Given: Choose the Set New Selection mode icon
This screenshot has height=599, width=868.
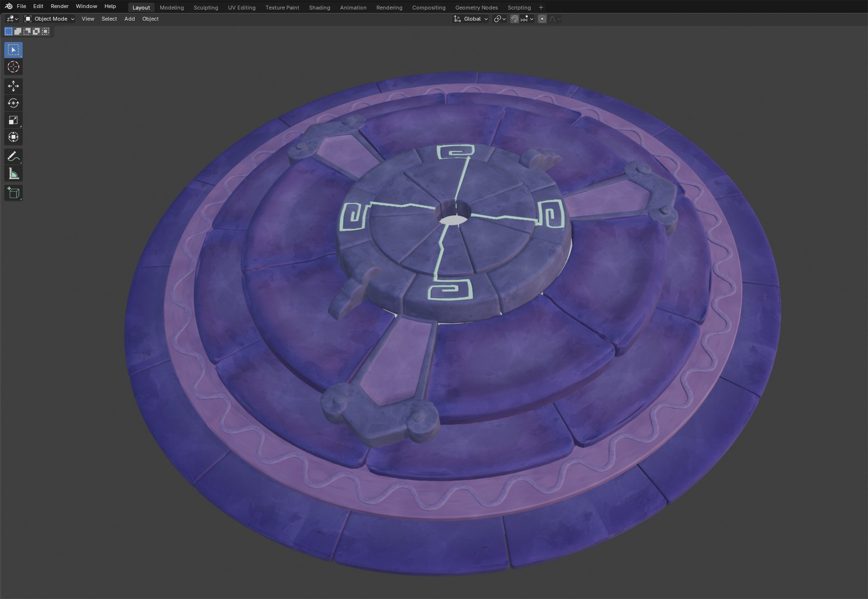Looking at the screenshot, I should 8,31.
